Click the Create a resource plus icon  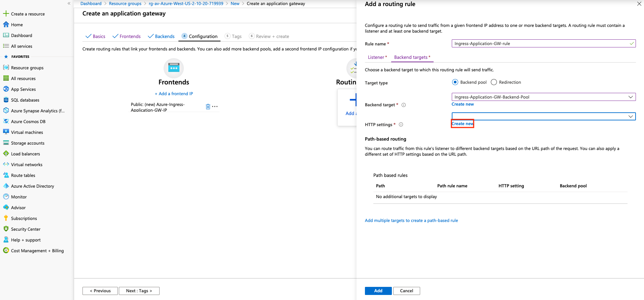click(6, 14)
